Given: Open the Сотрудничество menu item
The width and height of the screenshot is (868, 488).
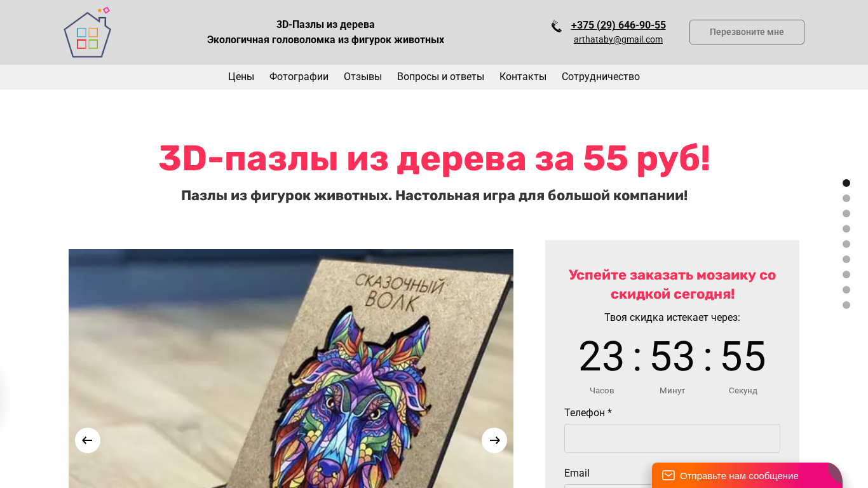Looking at the screenshot, I should pos(600,77).
